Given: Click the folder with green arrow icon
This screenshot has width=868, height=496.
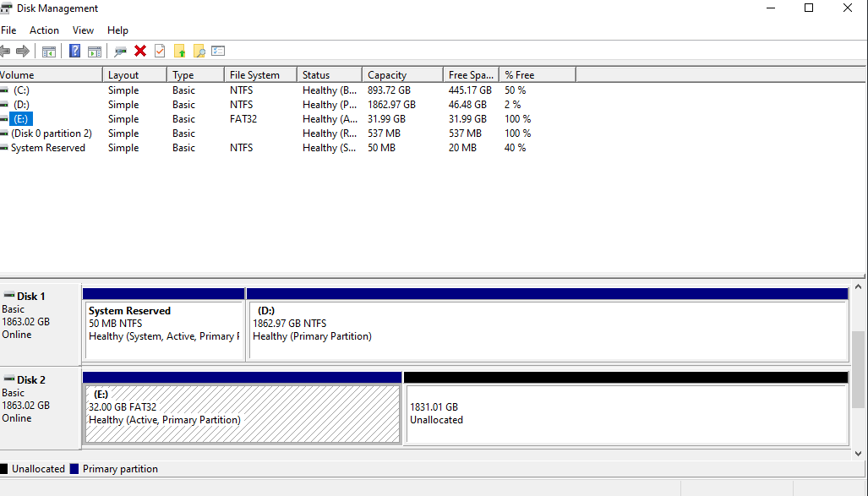Looking at the screenshot, I should [179, 52].
